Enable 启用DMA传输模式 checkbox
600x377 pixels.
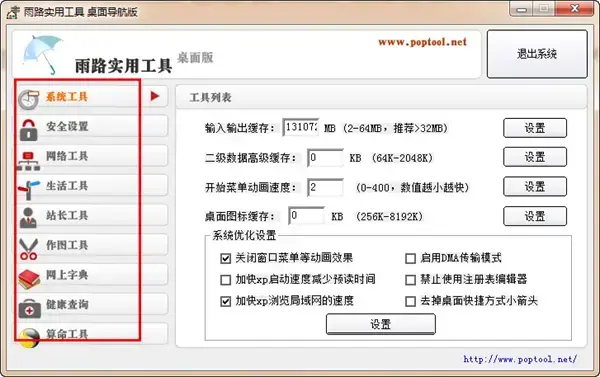pyautogui.click(x=410, y=259)
